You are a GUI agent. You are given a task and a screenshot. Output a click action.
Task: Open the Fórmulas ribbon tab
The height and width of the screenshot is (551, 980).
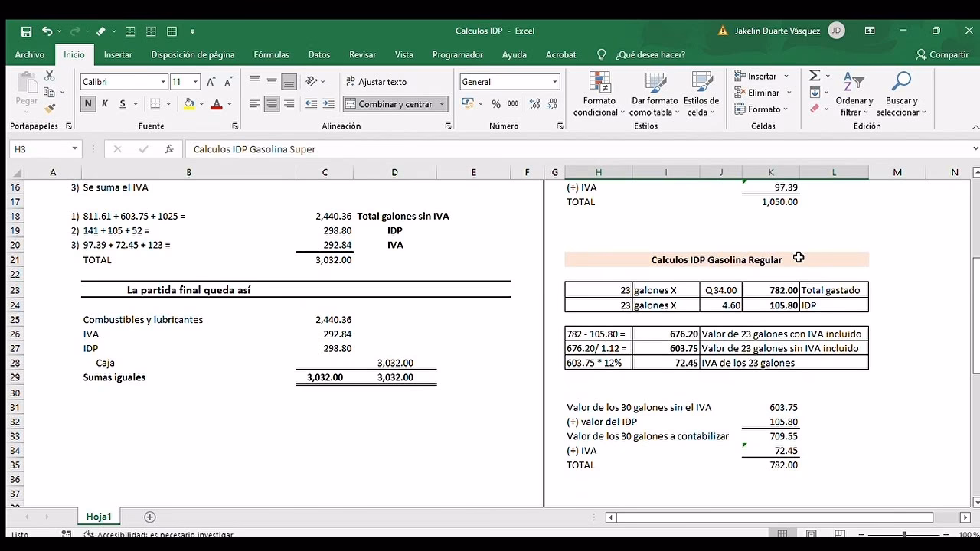pos(271,55)
